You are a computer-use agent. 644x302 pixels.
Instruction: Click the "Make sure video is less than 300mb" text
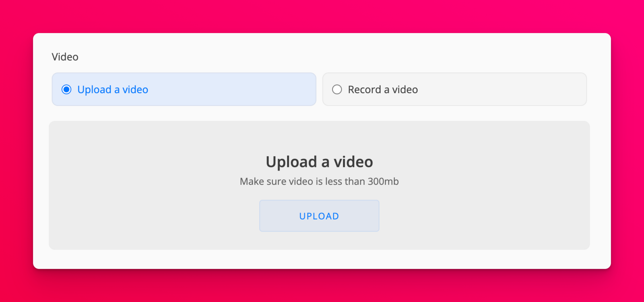(319, 182)
